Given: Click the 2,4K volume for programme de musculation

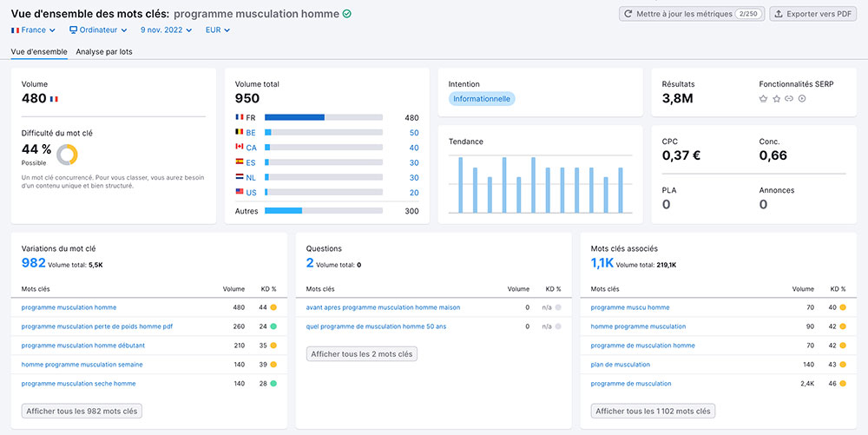Looking at the screenshot, I should tap(807, 384).
